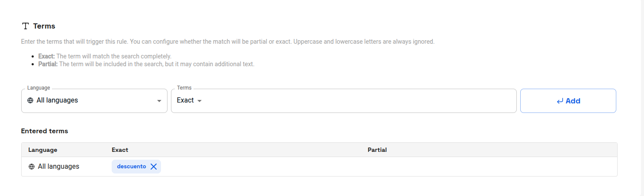Screen dimensions: 644x196
Task: Click the return-arrow icon on the Add button
Action: [560, 101]
